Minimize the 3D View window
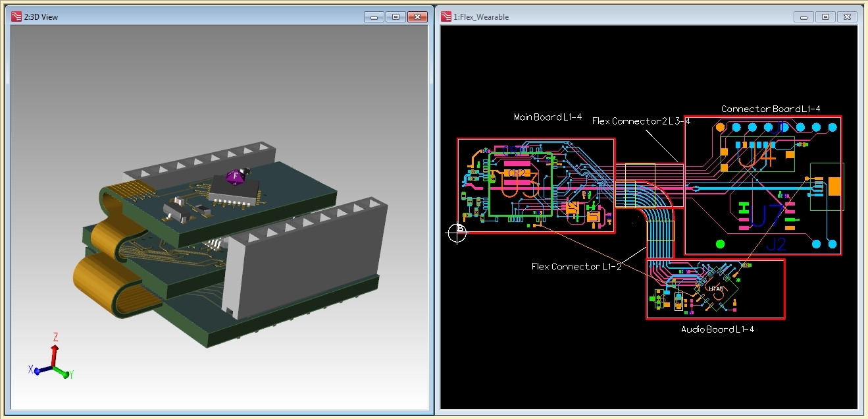 click(x=374, y=16)
